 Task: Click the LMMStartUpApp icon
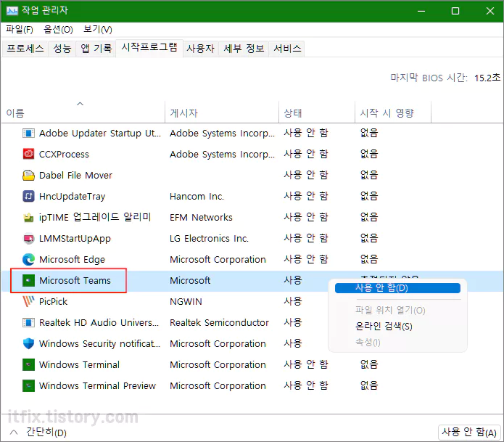click(x=28, y=238)
